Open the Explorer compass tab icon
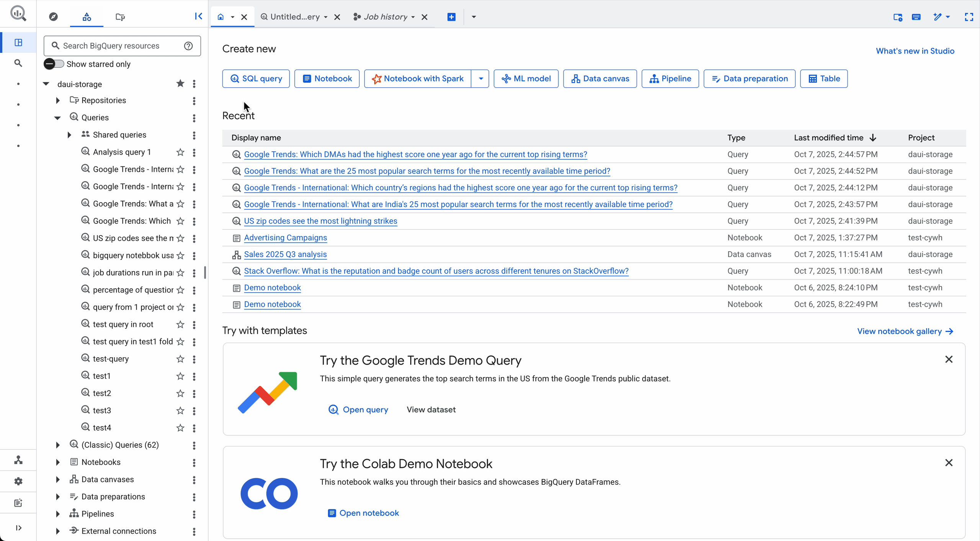This screenshot has height=541, width=980. (54, 17)
